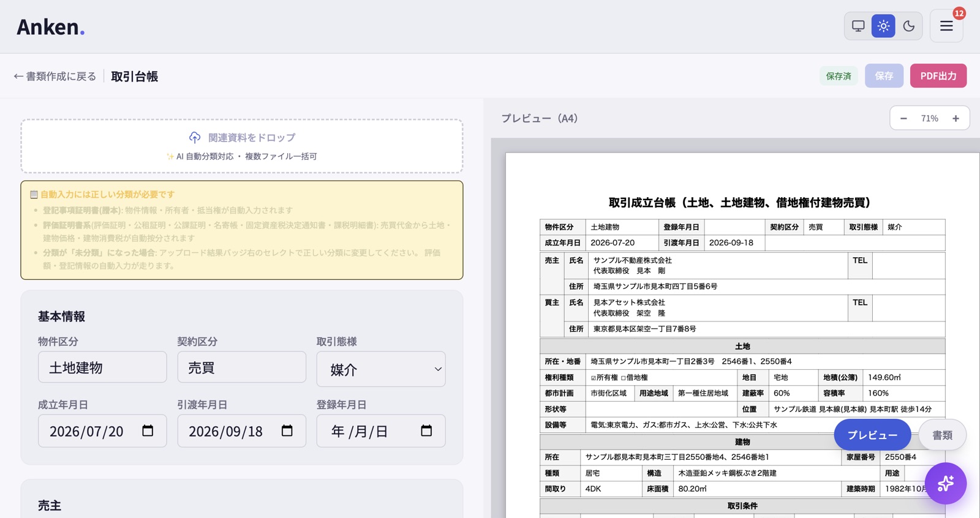The height and width of the screenshot is (518, 980).
Task: Click buyer name 見本アセット株式会社 in preview
Action: tap(629, 302)
